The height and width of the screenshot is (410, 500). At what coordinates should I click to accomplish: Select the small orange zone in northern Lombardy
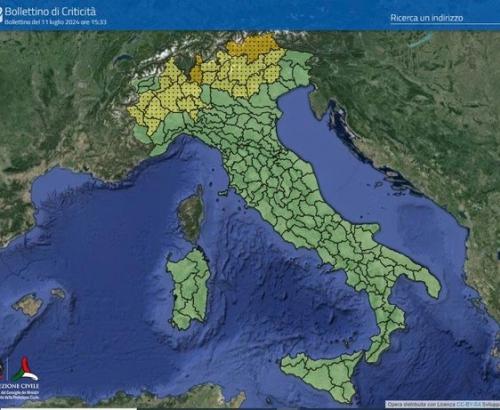click(x=196, y=70)
